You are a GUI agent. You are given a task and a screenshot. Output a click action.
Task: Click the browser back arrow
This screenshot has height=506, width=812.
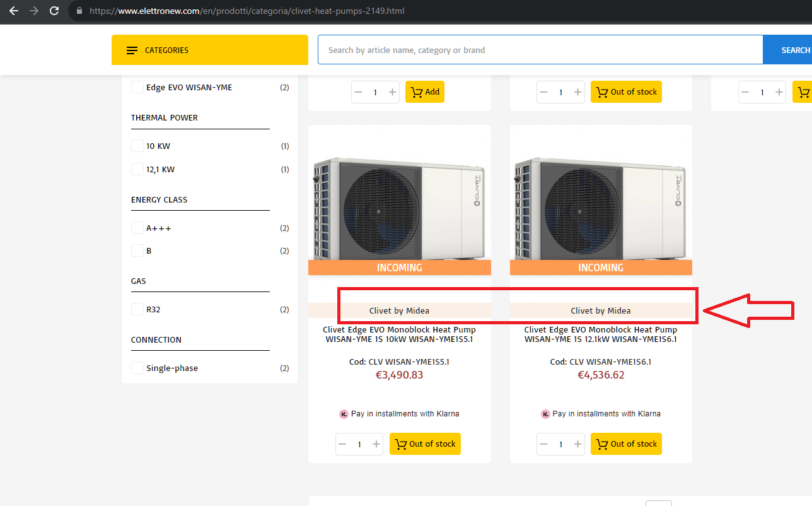[14, 11]
